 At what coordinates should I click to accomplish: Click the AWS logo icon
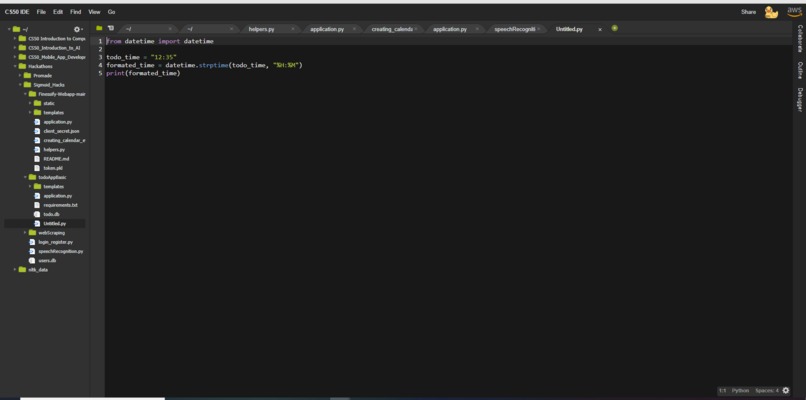[794, 12]
